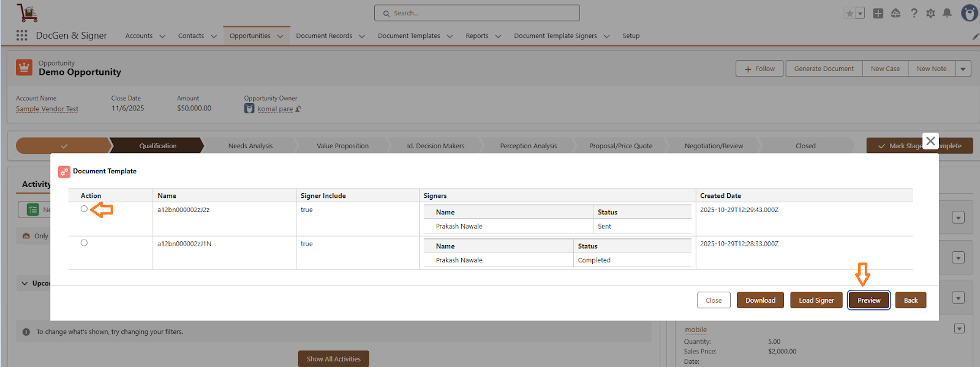Viewport: 980px width, 367px height.
Task: Click the help question mark icon
Action: [x=914, y=13]
